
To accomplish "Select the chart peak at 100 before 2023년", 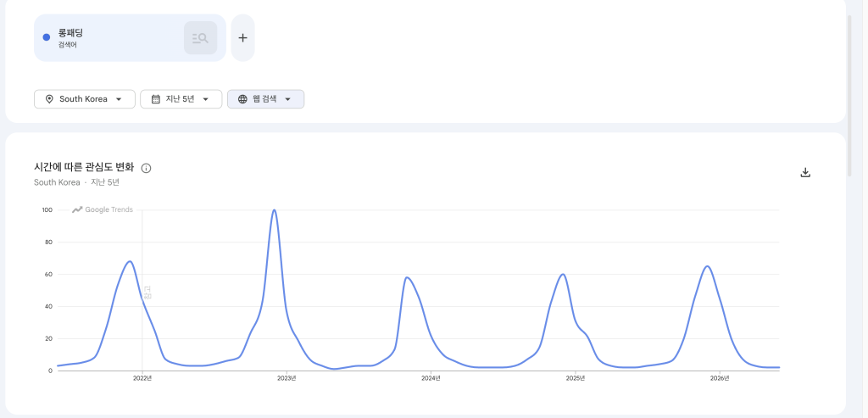I will point(274,210).
